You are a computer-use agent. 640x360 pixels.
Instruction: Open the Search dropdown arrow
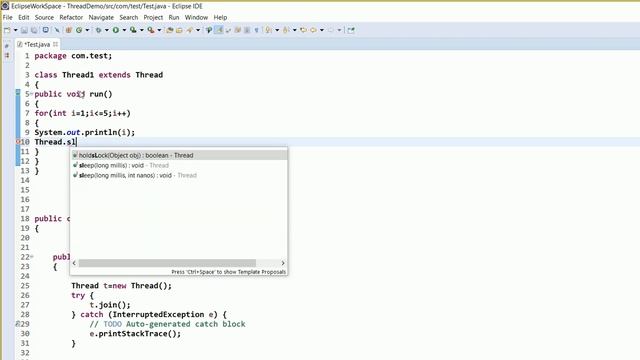198,30
